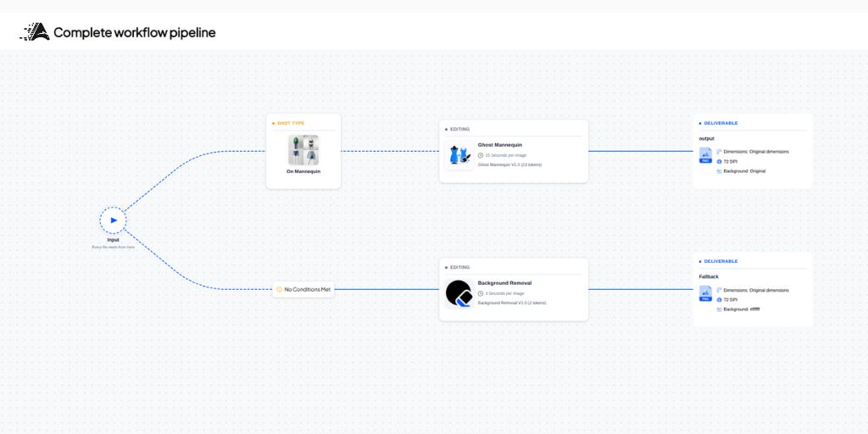Click 'Background Removal V1.0 (2 tokens)' text

tap(512, 303)
